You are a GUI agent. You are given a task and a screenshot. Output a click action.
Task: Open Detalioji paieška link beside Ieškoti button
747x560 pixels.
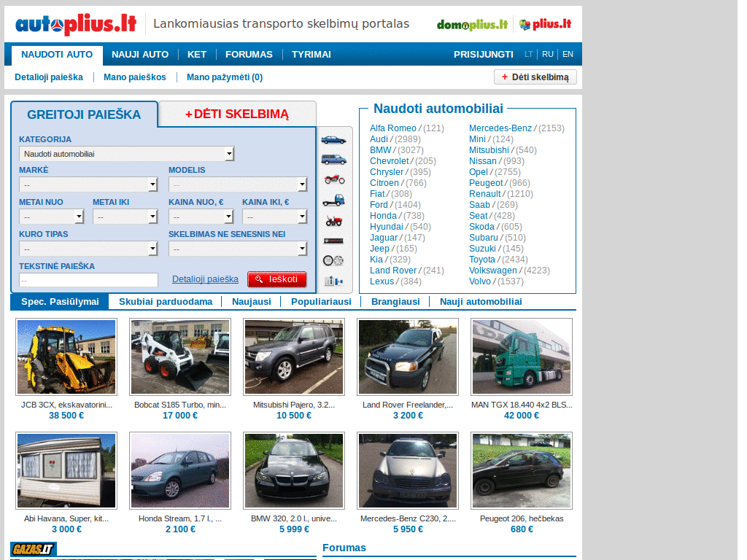pos(205,279)
